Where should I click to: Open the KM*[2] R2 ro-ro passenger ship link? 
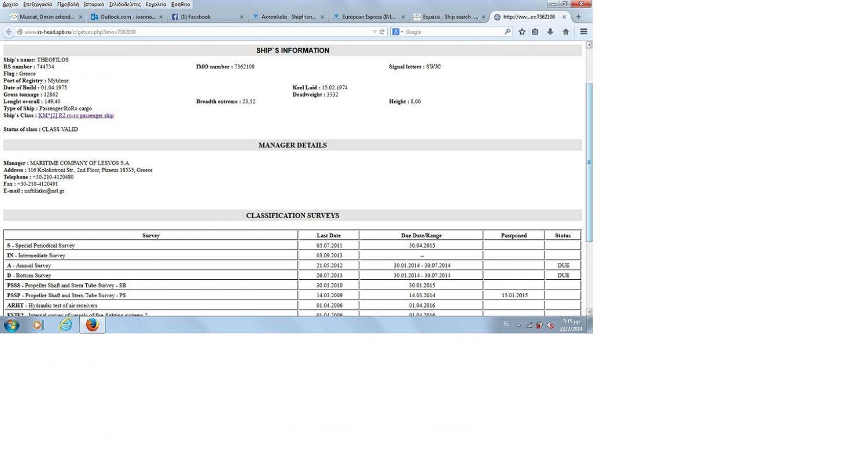[x=76, y=115]
